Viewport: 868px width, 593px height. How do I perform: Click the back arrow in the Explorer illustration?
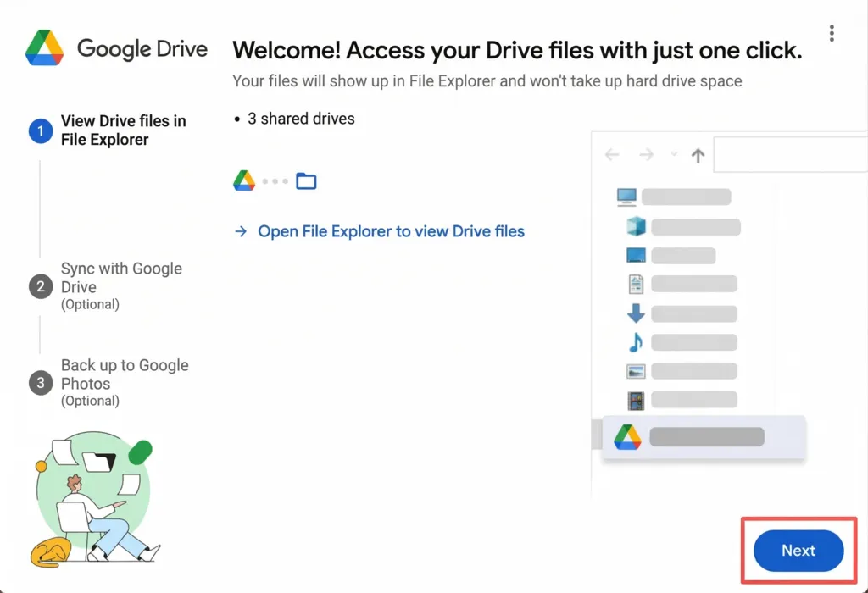[x=612, y=155]
